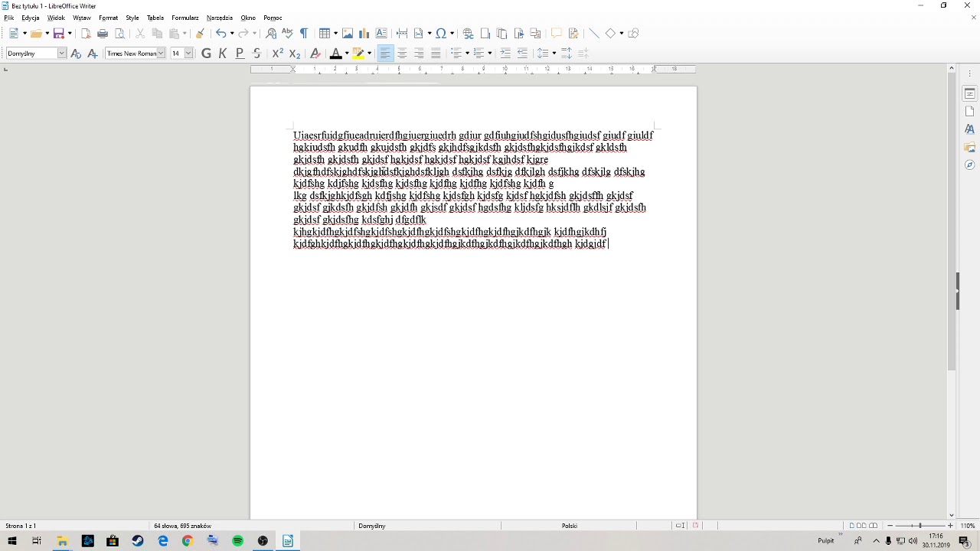980x551 pixels.
Task: Expand font color dropdown arrow
Action: [347, 54]
